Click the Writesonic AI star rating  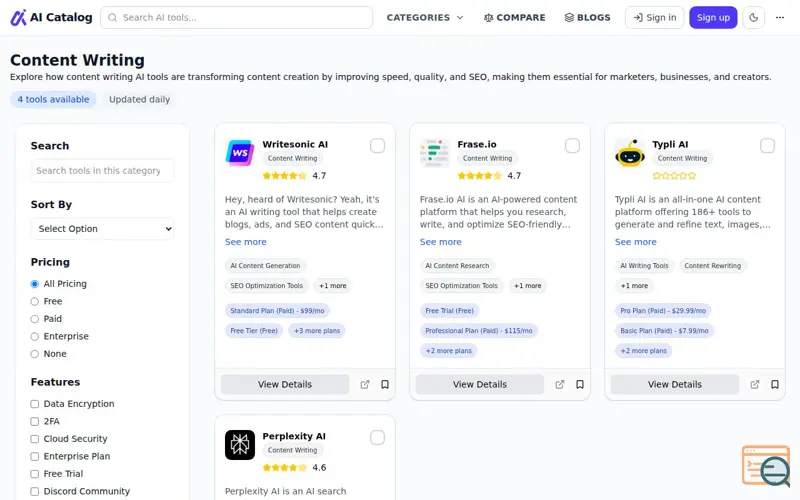(285, 176)
